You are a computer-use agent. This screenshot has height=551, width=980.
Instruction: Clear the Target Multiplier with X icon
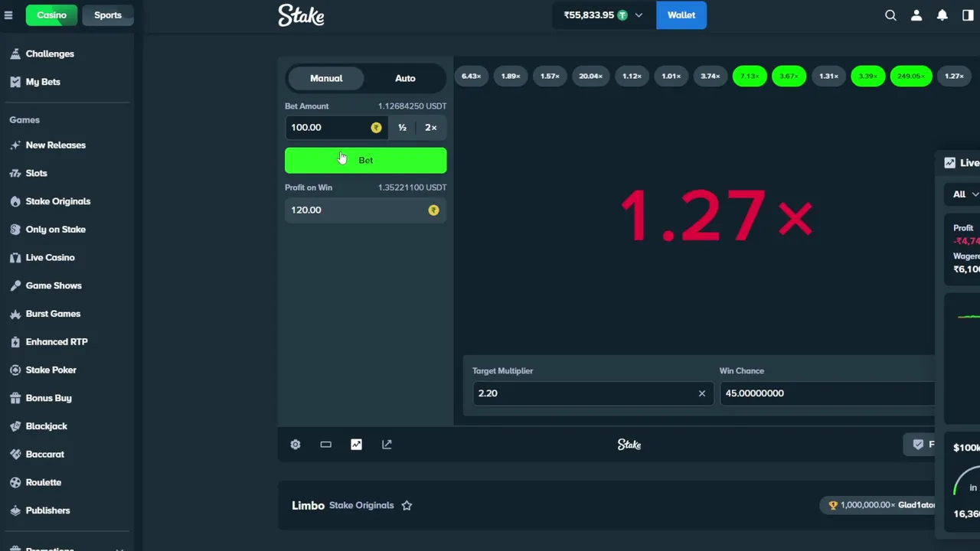(x=702, y=393)
